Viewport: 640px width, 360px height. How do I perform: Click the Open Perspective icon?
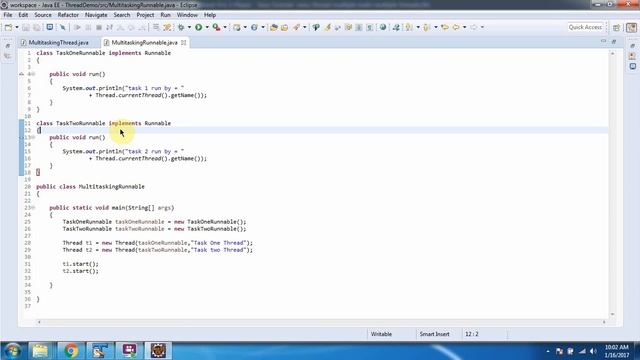[616, 27]
